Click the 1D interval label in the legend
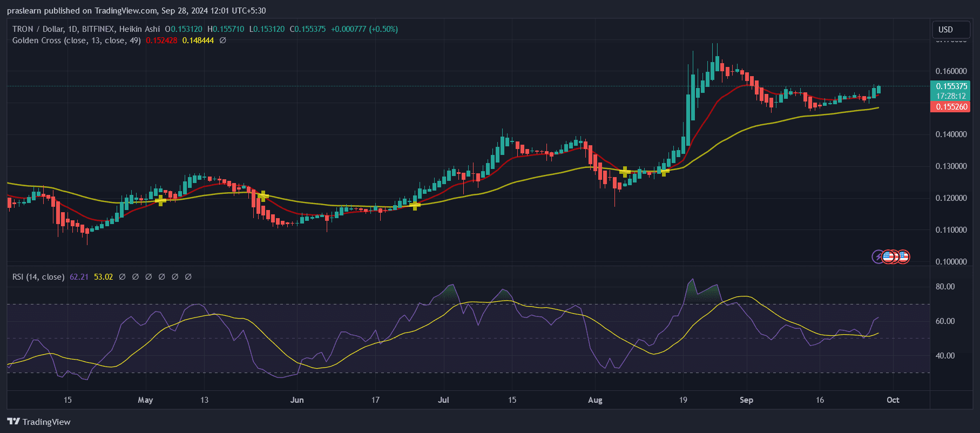 [72, 29]
